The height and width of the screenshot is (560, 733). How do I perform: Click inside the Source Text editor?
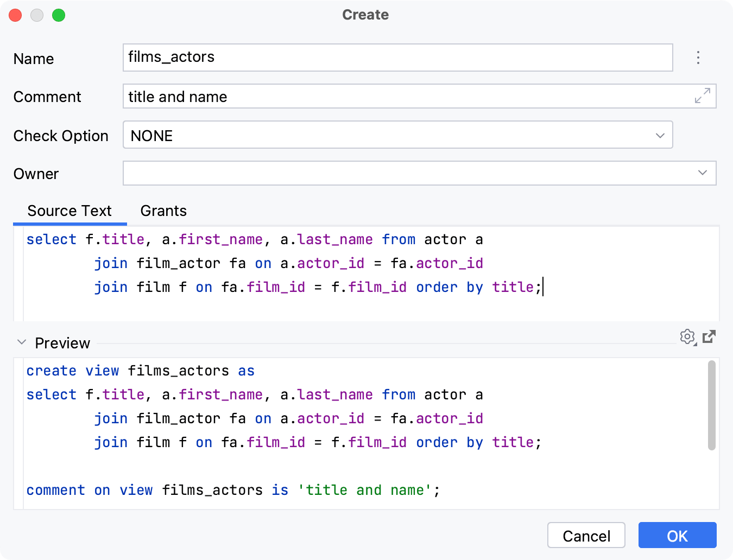(369, 304)
